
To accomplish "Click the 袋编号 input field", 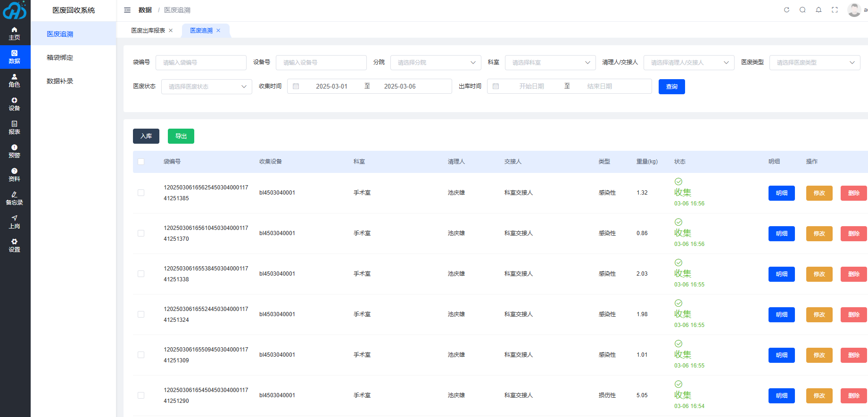I will [x=201, y=63].
